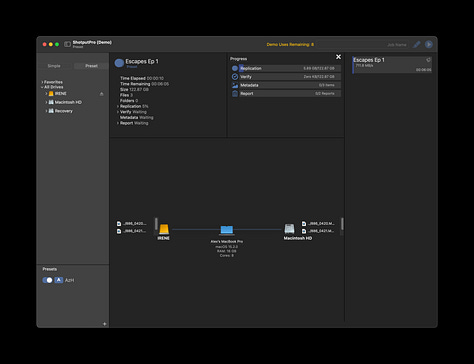This screenshot has height=364, width=474.
Task: Expand the Macintosh HD drive tree
Action: tap(46, 102)
